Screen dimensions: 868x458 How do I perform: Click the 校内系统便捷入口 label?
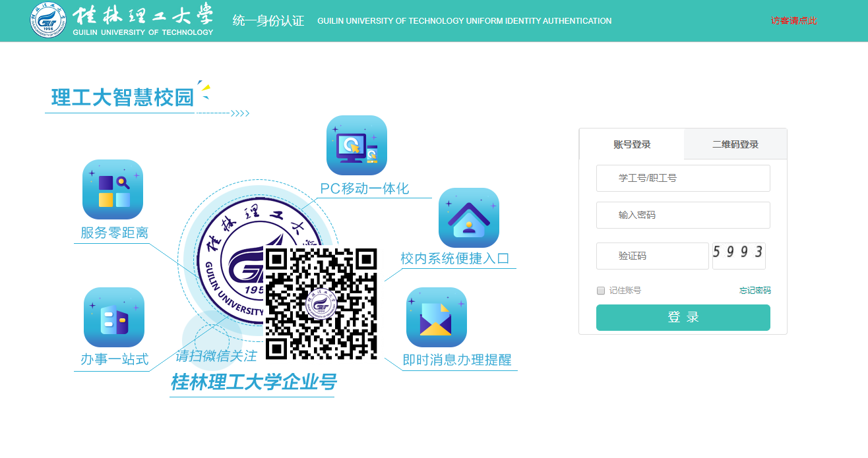click(455, 258)
